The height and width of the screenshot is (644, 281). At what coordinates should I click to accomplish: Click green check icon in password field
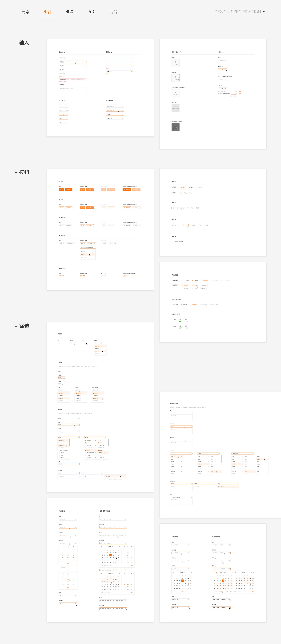(x=132, y=62)
